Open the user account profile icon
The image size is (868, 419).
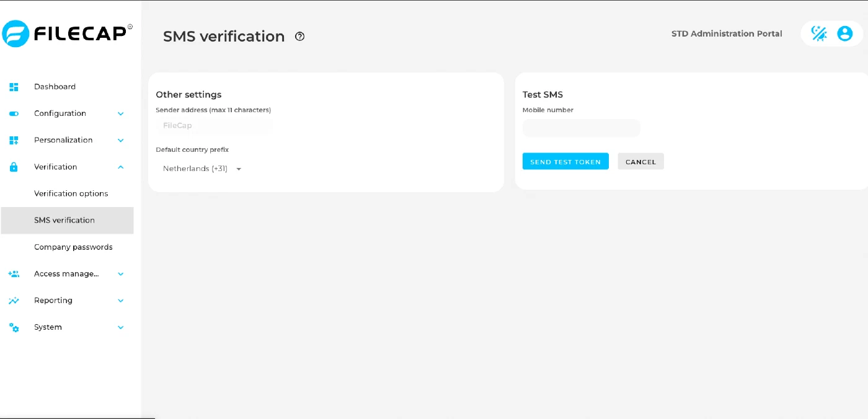coord(845,33)
